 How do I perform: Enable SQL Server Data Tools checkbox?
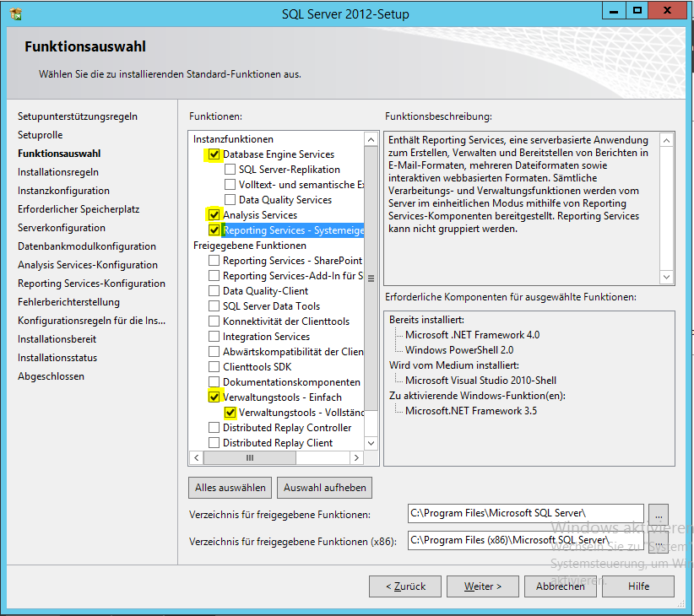click(214, 306)
